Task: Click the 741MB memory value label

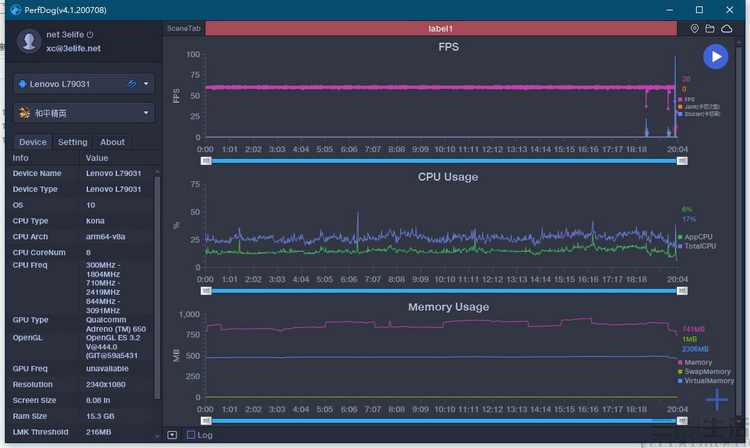Action: coord(693,329)
